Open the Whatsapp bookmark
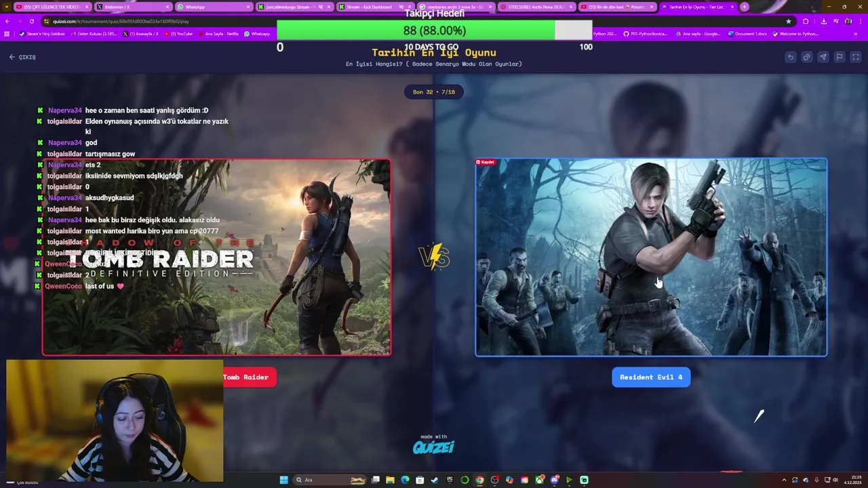 point(257,33)
